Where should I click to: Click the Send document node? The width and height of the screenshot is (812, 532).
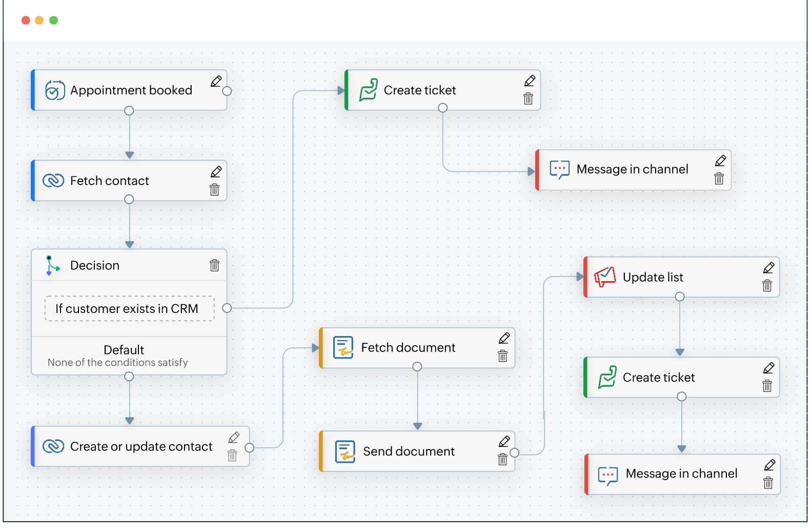409,451
